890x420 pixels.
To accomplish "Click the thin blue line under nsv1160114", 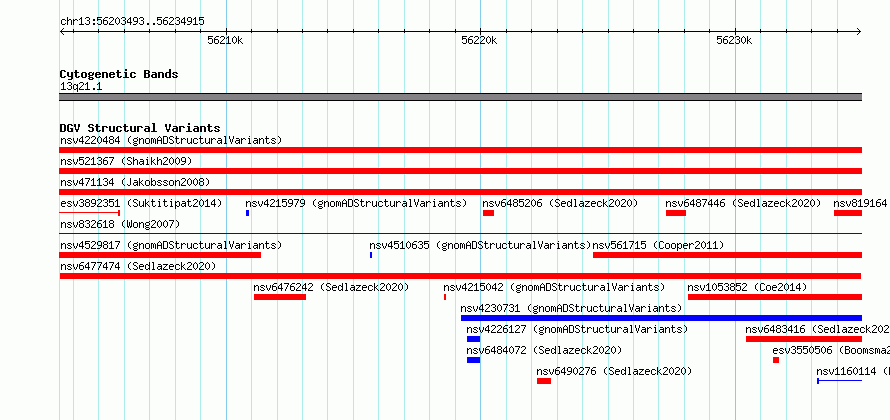I will pyautogui.click(x=839, y=381).
